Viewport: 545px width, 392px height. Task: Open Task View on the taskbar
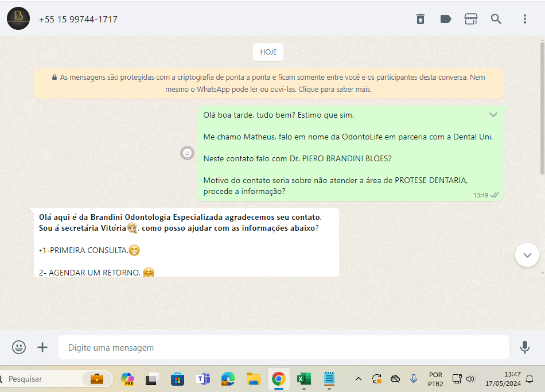152,379
